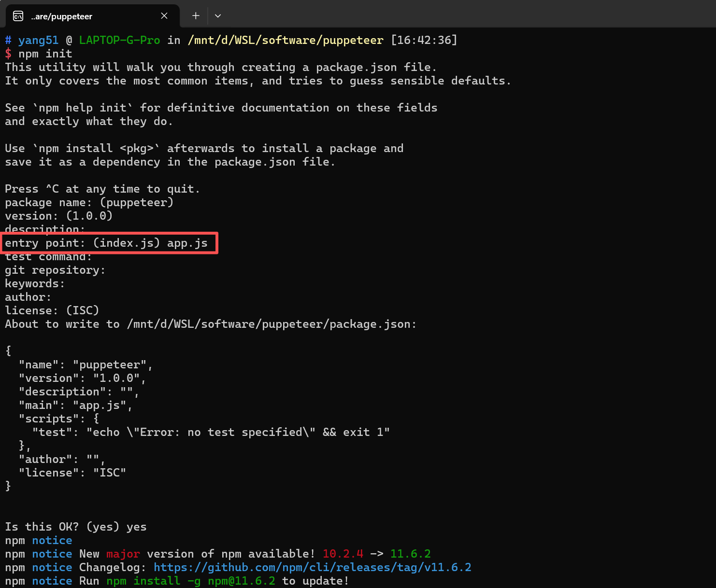
Task: Click the 'keywords:' line
Action: 35,283
